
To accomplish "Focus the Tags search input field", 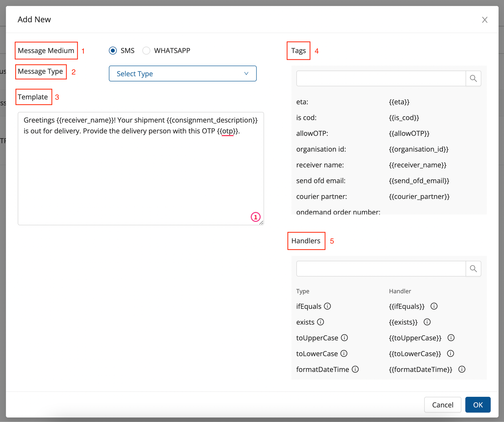I will point(381,78).
